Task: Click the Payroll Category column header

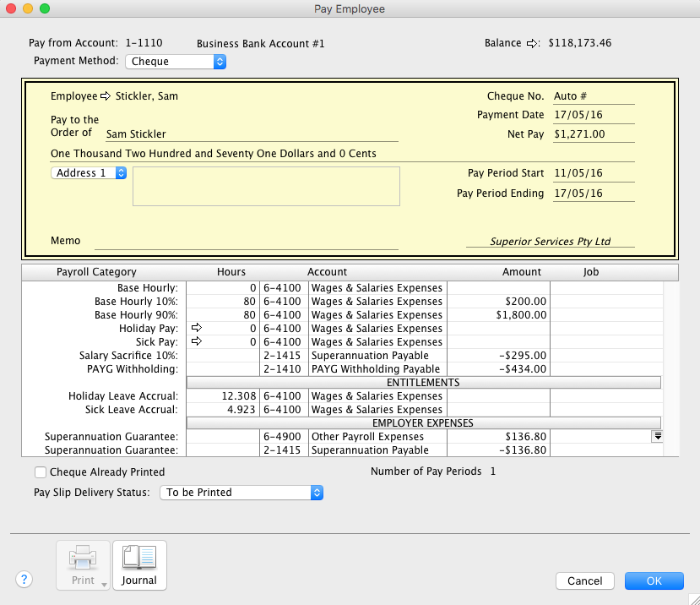Action: click(x=96, y=272)
